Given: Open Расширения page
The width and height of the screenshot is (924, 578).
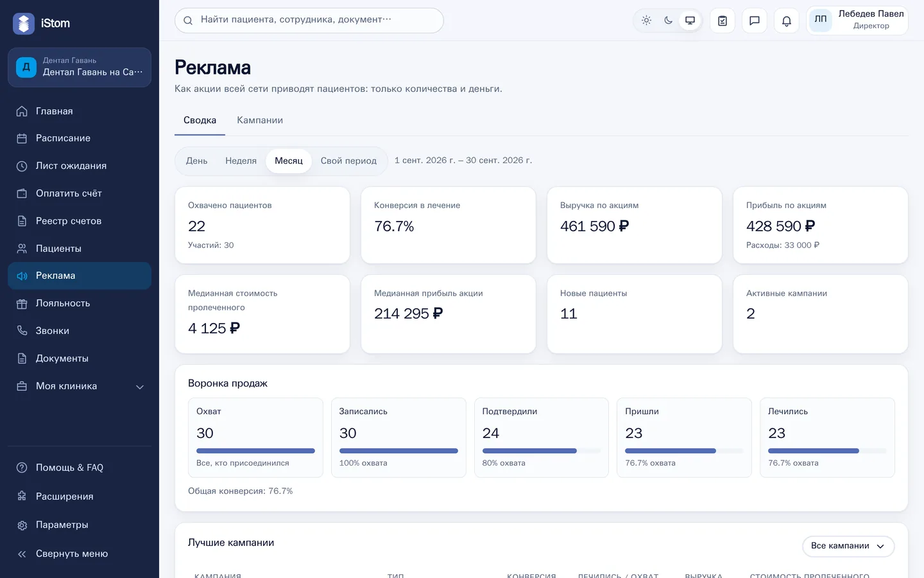Looking at the screenshot, I should (x=80, y=496).
